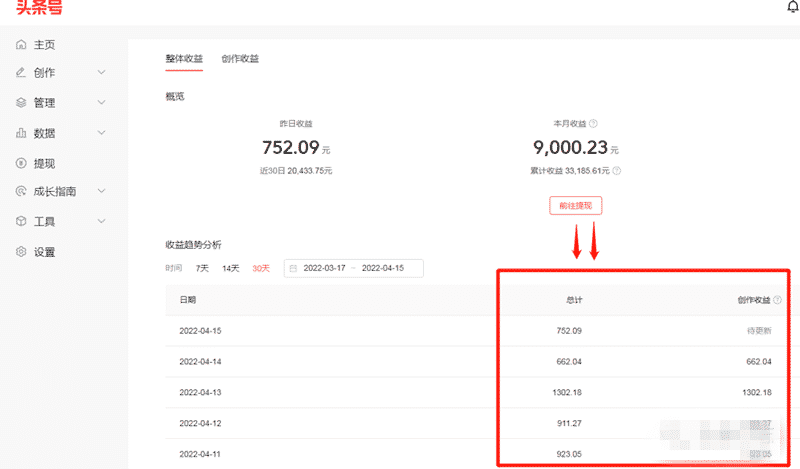Click the coin icon beside 提现
The height and width of the screenshot is (469, 800).
coord(21,163)
